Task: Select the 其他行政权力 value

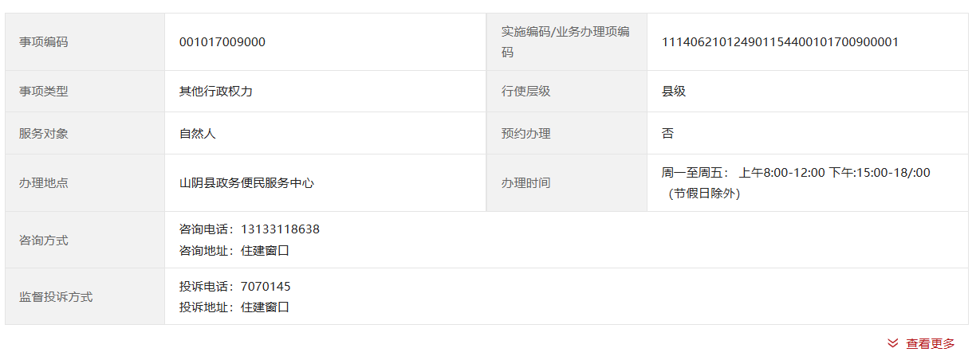Action: coord(216,92)
